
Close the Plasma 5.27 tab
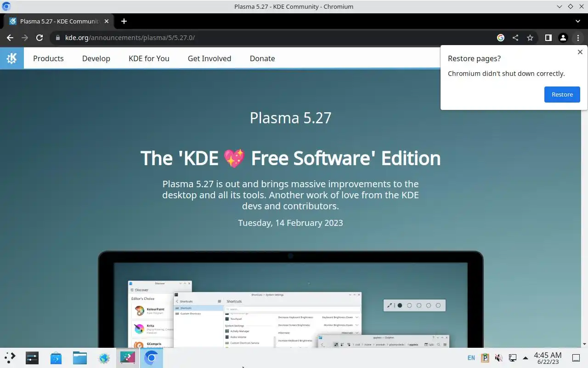(x=107, y=21)
